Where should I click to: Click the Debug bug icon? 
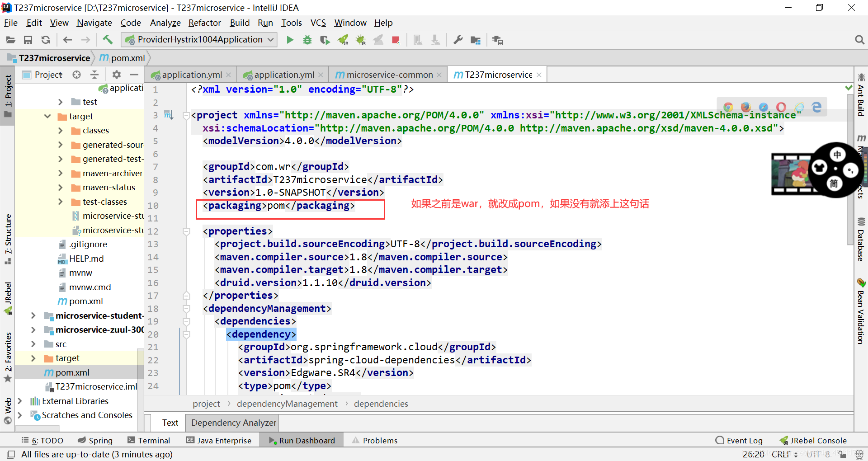[x=307, y=40]
